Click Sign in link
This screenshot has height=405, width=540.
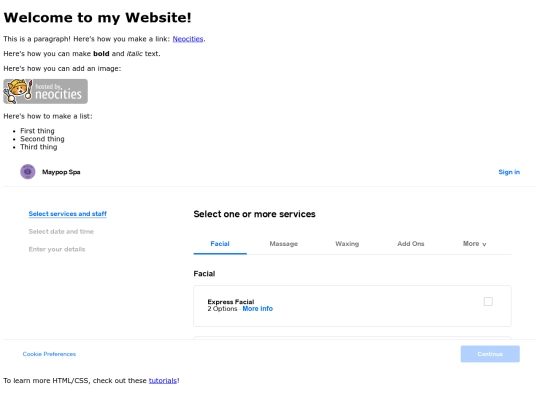(x=509, y=172)
